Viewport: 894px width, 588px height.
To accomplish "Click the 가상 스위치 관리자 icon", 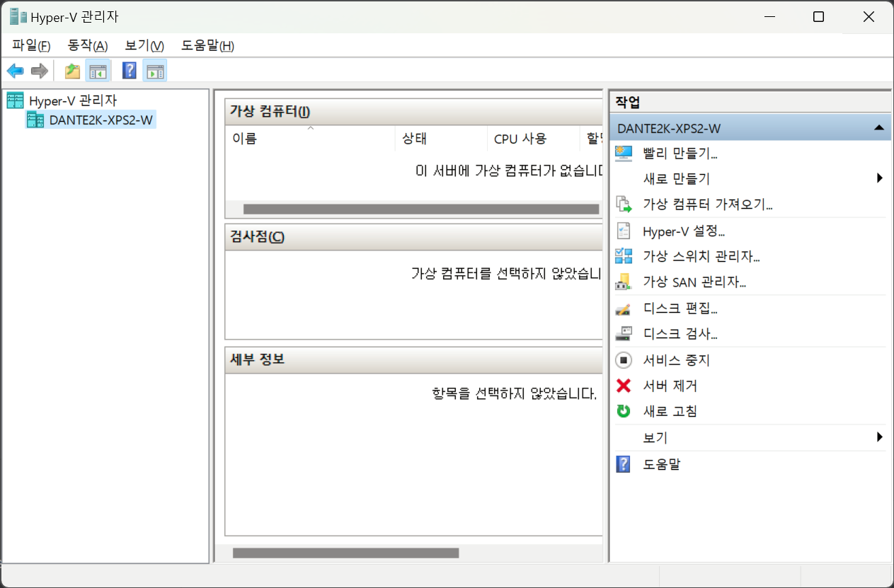I will 624,256.
